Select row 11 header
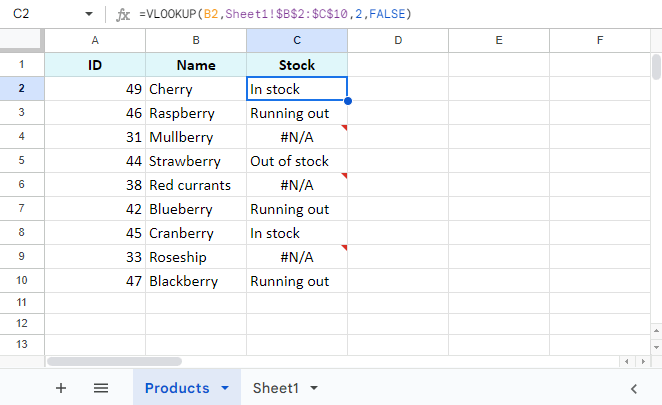 point(22,303)
